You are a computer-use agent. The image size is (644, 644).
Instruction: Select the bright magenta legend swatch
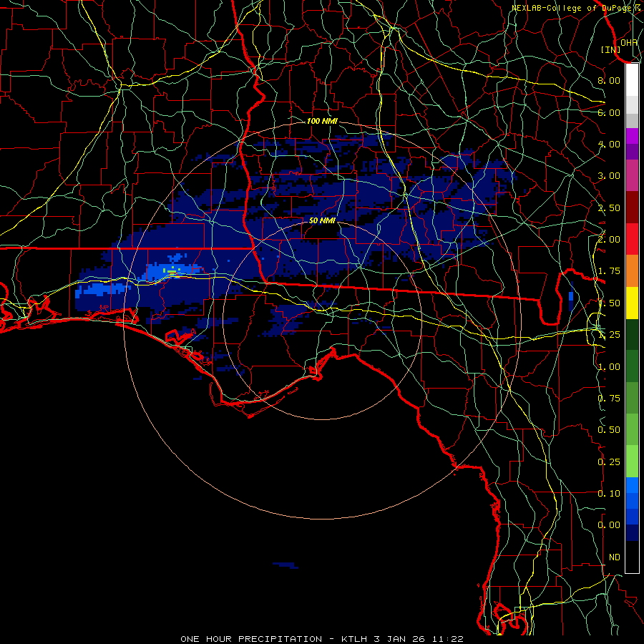[x=632, y=136]
